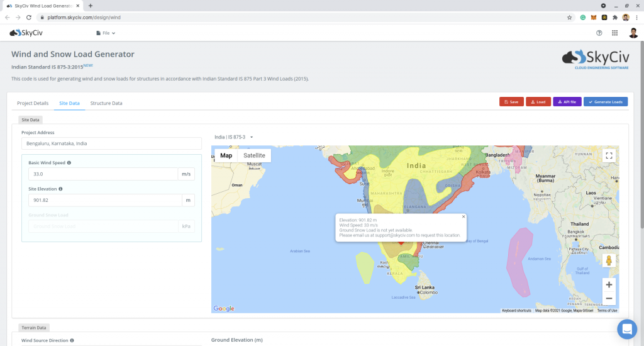Image resolution: width=644 pixels, height=346 pixels.
Task: Click the site lock security icon
Action: click(42, 17)
